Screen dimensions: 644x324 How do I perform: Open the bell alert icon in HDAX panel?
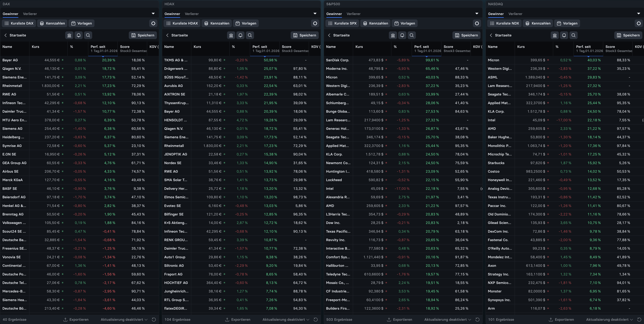coord(240,35)
